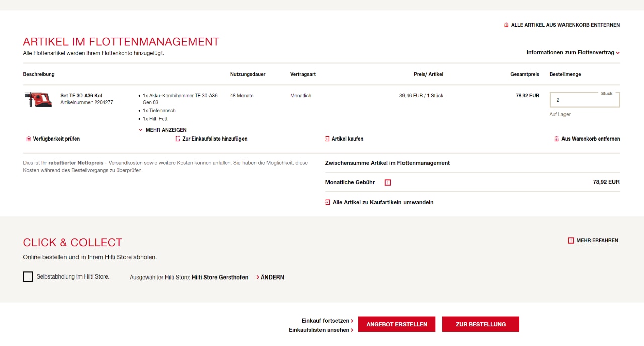Click '1x Akku-Kombihammer TE 30-A36 Gen.03' entry
The image size is (644, 346).
click(x=180, y=99)
